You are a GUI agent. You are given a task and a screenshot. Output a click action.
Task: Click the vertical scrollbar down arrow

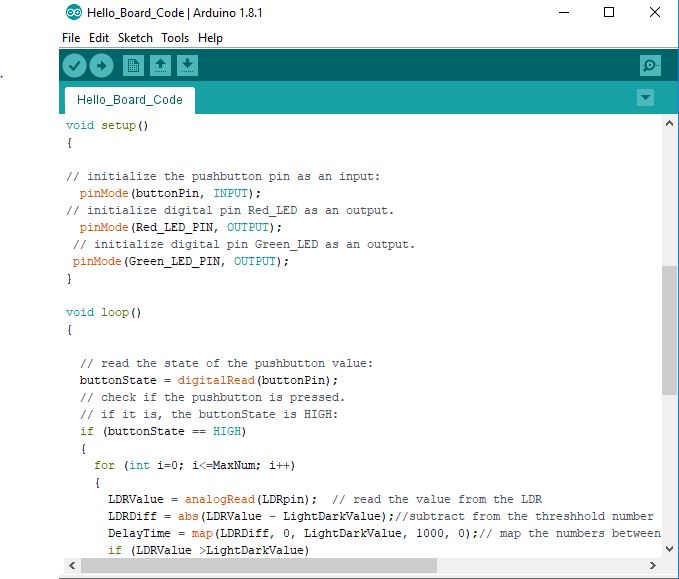click(669, 549)
